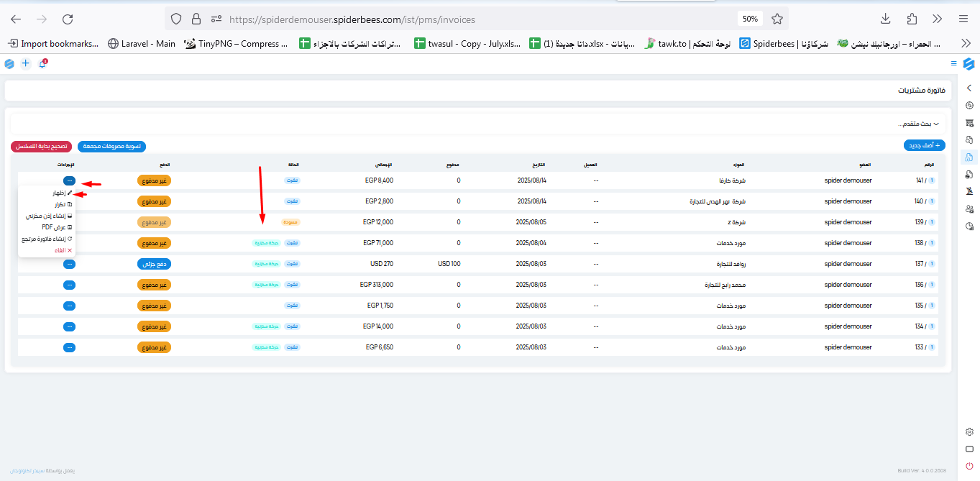The width and height of the screenshot is (980, 481).
Task: Open the settings gear icon in the sidebar
Action: tap(969, 431)
